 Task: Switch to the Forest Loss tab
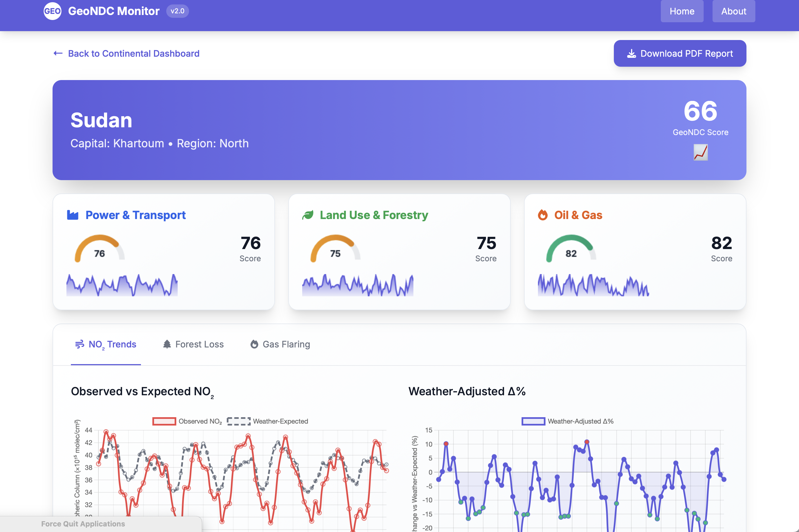click(x=193, y=344)
